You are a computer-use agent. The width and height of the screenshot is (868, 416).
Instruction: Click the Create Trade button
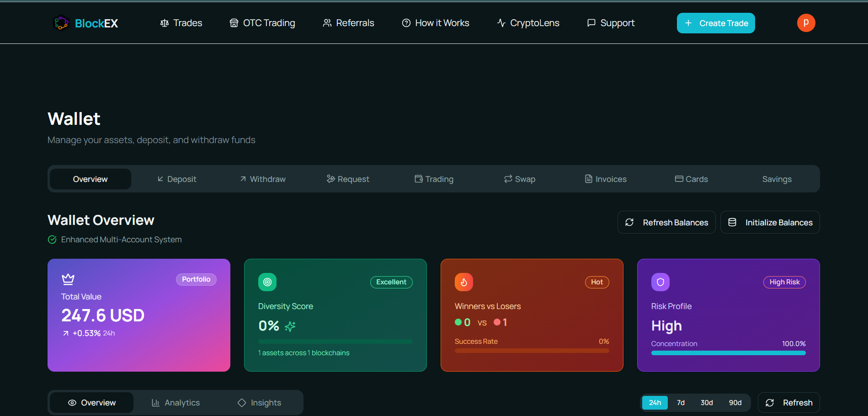[x=716, y=23]
